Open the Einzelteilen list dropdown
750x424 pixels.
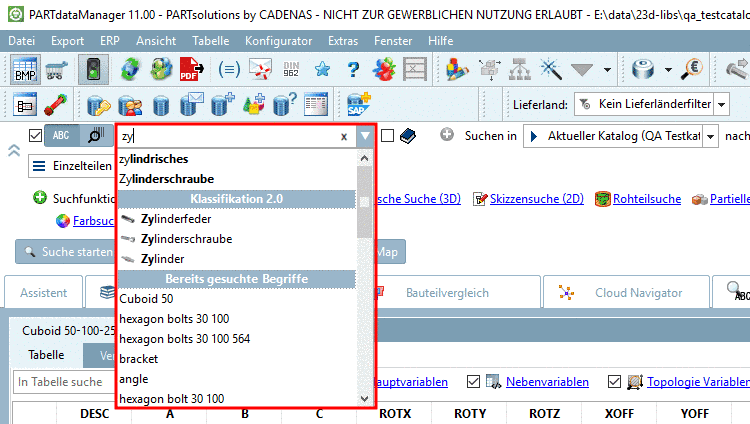[71, 166]
